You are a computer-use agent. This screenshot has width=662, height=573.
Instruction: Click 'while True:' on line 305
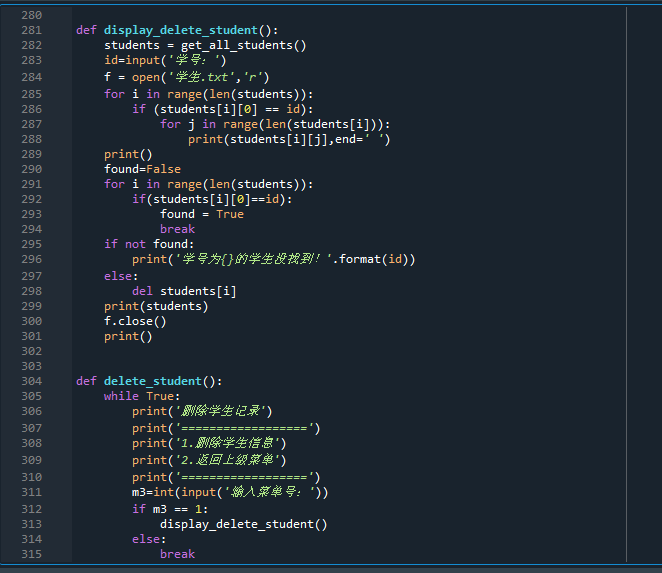pos(142,396)
